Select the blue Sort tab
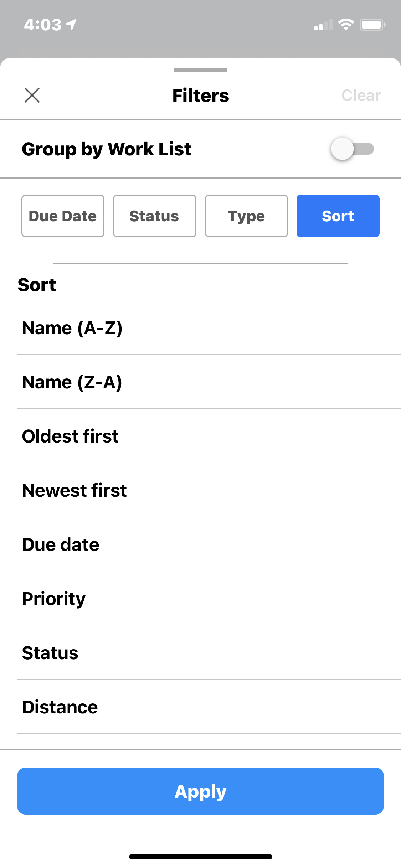 click(338, 216)
